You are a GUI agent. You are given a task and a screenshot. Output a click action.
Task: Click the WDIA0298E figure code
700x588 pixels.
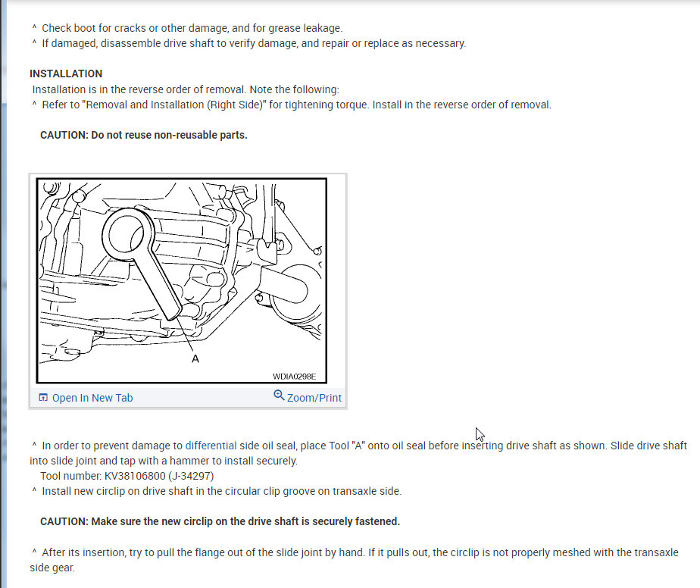coord(294,377)
